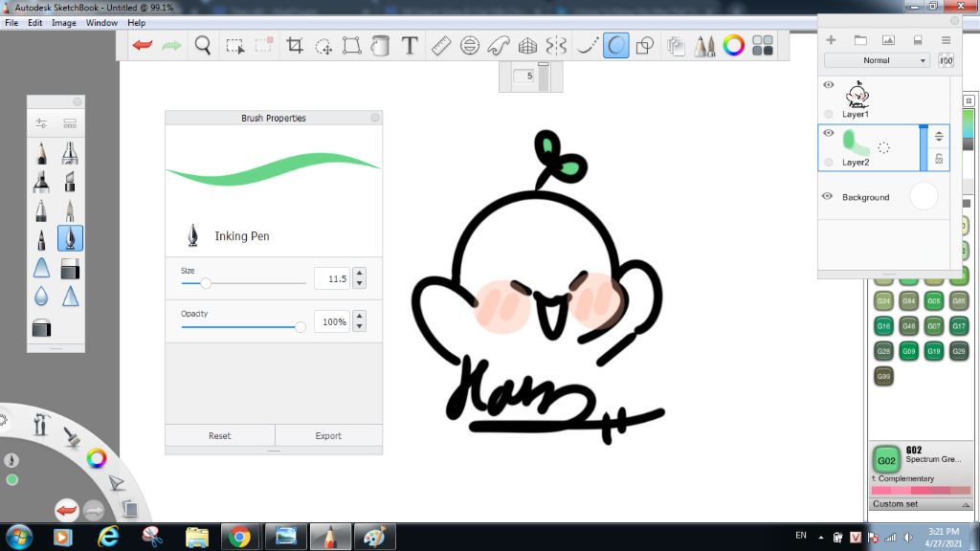Export the brush settings

tap(328, 435)
